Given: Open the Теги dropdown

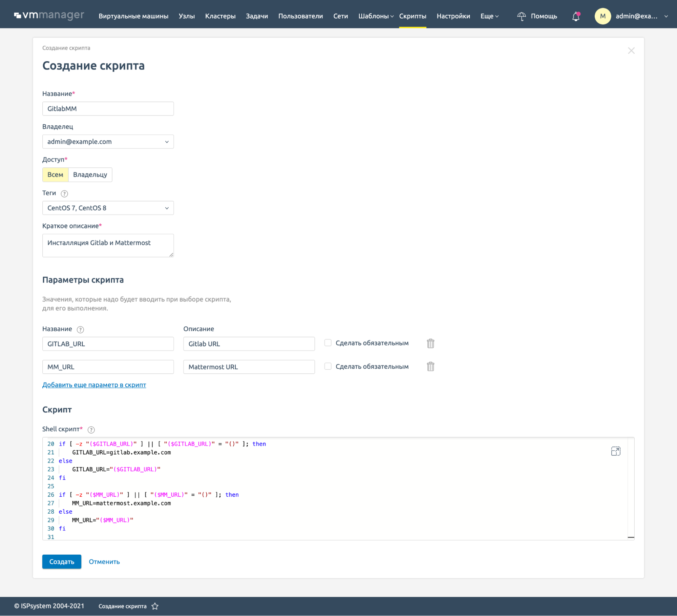Looking at the screenshot, I should [108, 208].
